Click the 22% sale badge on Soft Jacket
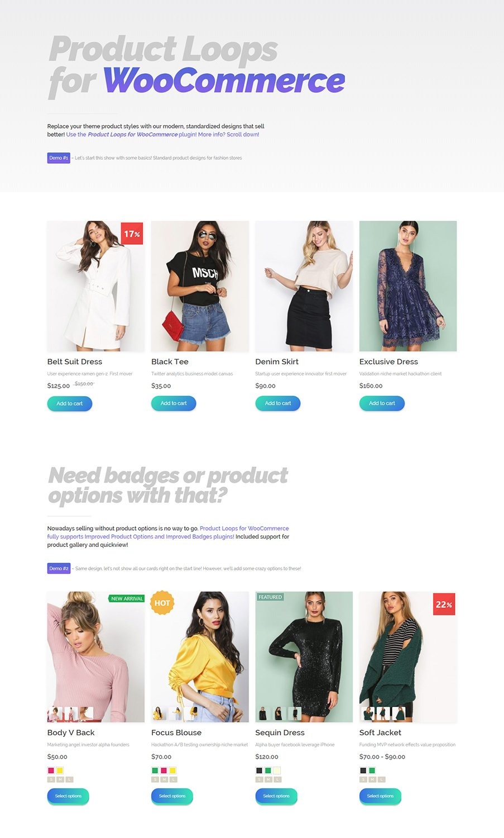 [x=444, y=604]
